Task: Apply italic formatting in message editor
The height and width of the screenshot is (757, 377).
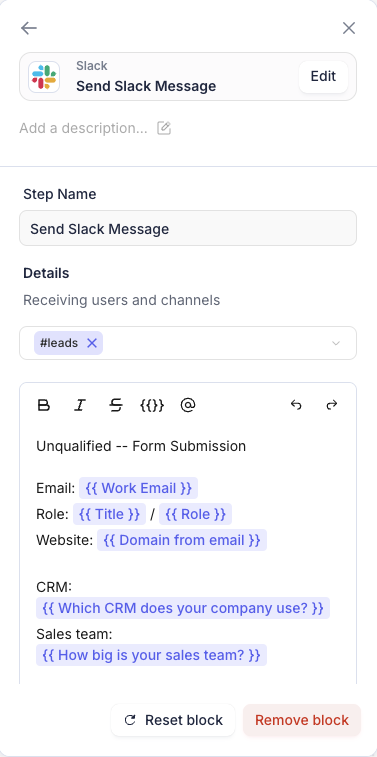Action: [x=80, y=405]
